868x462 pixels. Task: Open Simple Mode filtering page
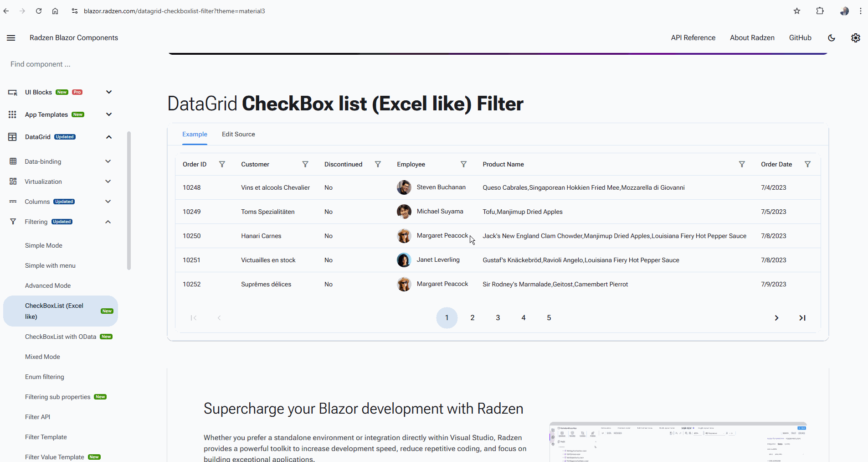44,245
